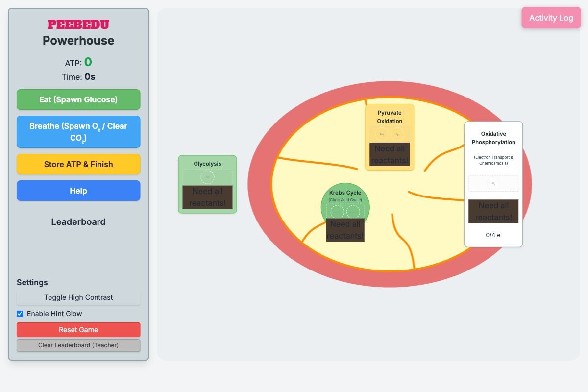Click the O₂ slot in Oxidative Phosphorylation

(x=493, y=184)
